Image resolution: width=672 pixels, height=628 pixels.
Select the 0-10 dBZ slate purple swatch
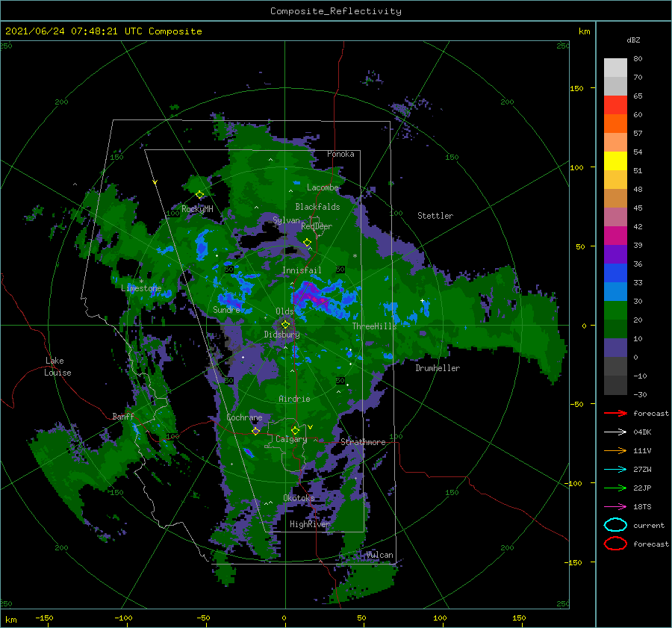(615, 348)
